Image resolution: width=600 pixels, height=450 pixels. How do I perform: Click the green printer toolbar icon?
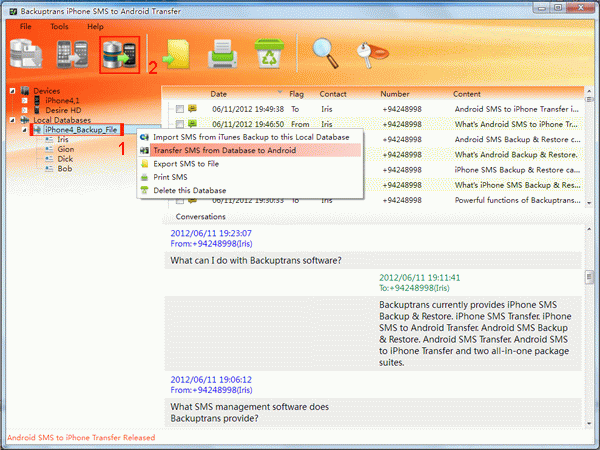click(222, 54)
